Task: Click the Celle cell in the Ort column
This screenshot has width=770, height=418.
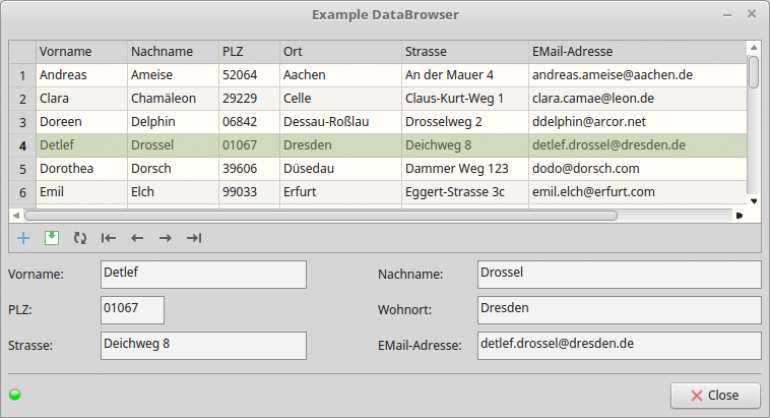Action: 339,98
